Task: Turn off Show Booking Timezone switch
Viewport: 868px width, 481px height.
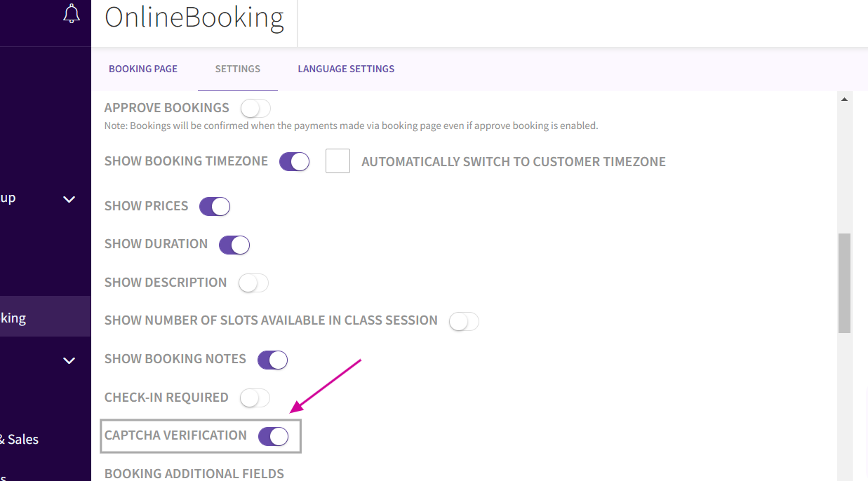Action: pos(295,162)
